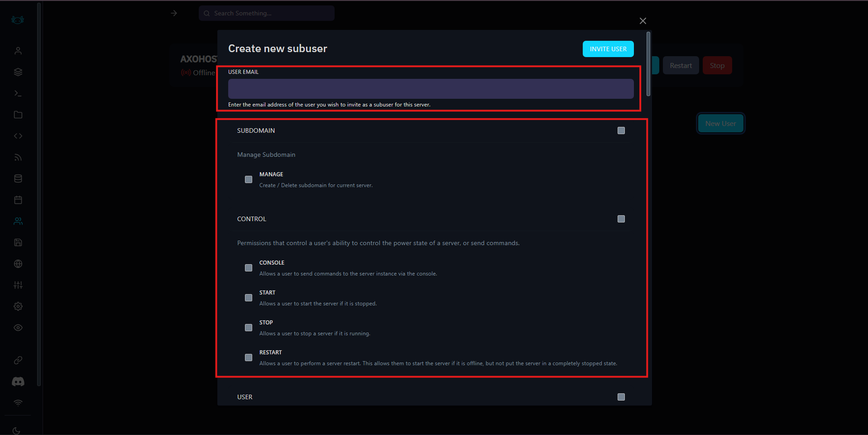
Task: Select all CONTROL group permissions checkbox
Action: [621, 219]
